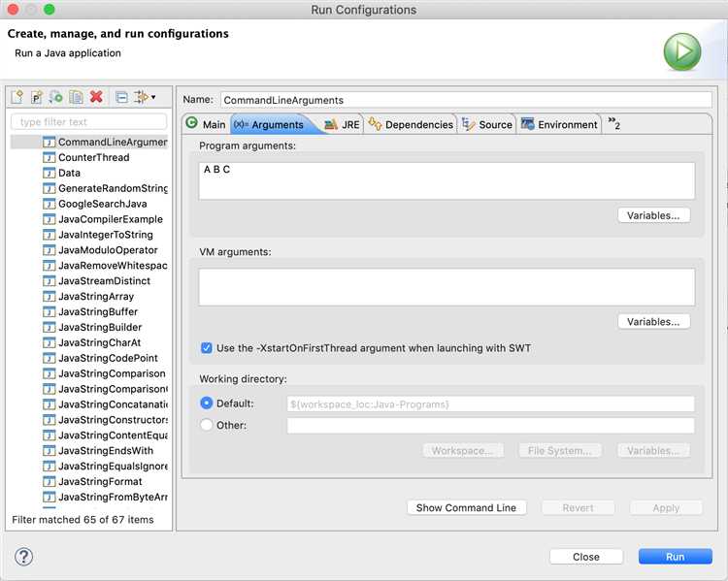Select the Default working directory radio
The width and height of the screenshot is (728, 581).
206,403
